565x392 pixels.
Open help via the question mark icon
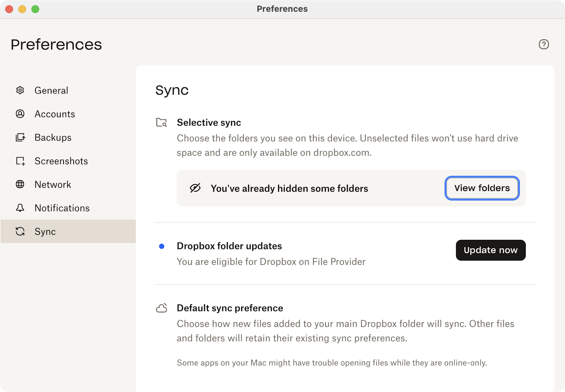(x=543, y=45)
